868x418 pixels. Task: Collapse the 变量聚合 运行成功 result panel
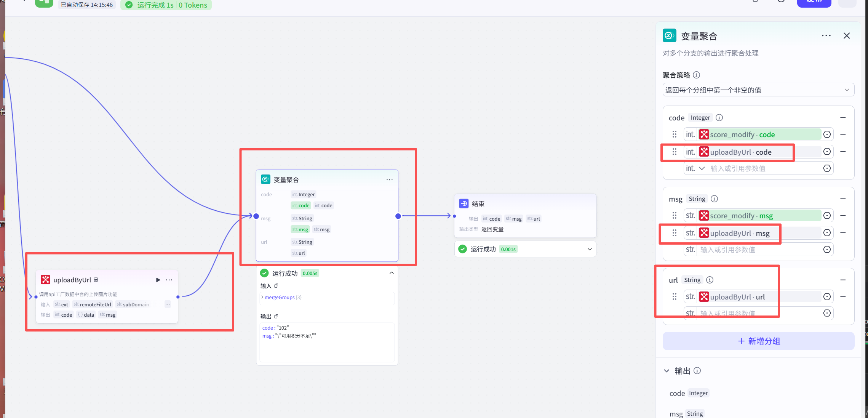(x=391, y=273)
